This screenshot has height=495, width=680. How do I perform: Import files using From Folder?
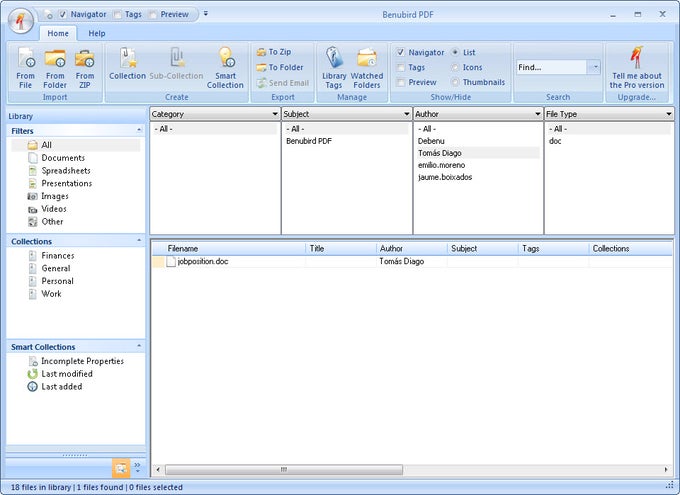[x=55, y=68]
